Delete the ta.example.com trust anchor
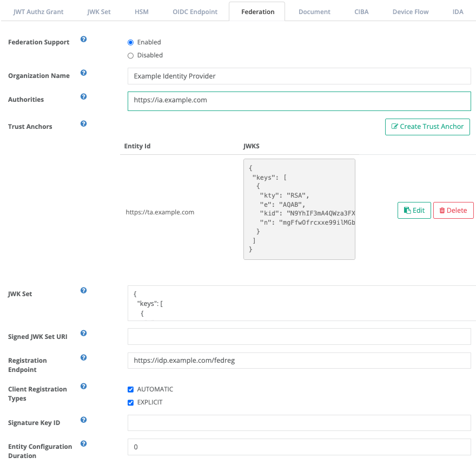Image resolution: width=476 pixels, height=464 pixels. pos(453,210)
